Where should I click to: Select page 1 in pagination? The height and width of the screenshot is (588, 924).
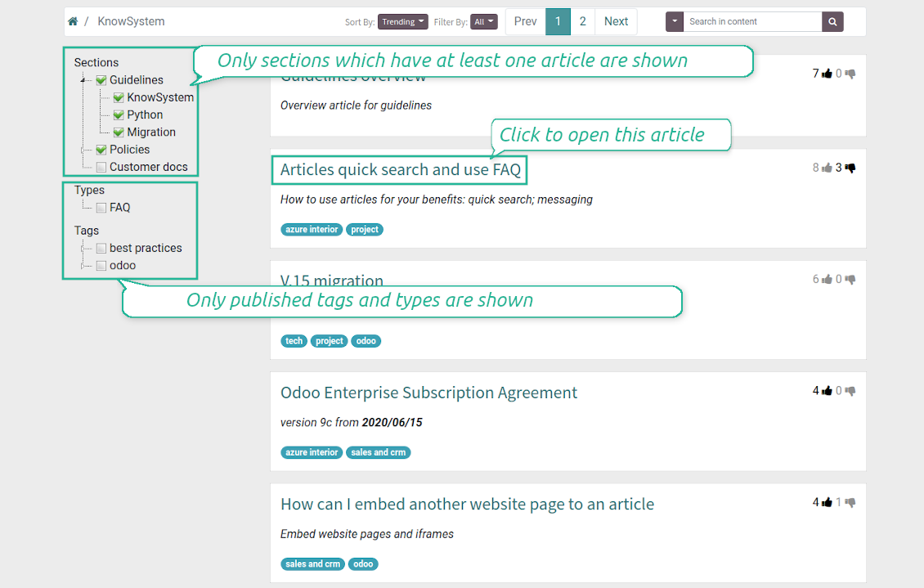[x=558, y=22]
